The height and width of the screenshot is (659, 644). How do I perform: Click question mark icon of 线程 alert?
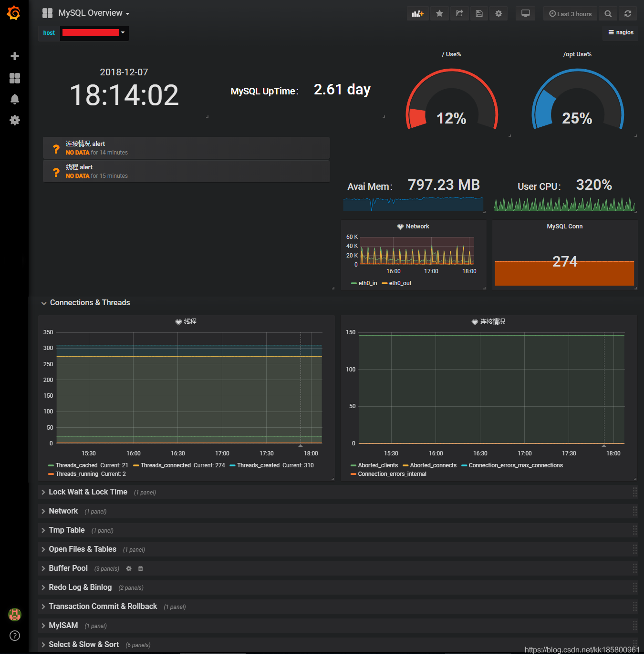click(56, 172)
